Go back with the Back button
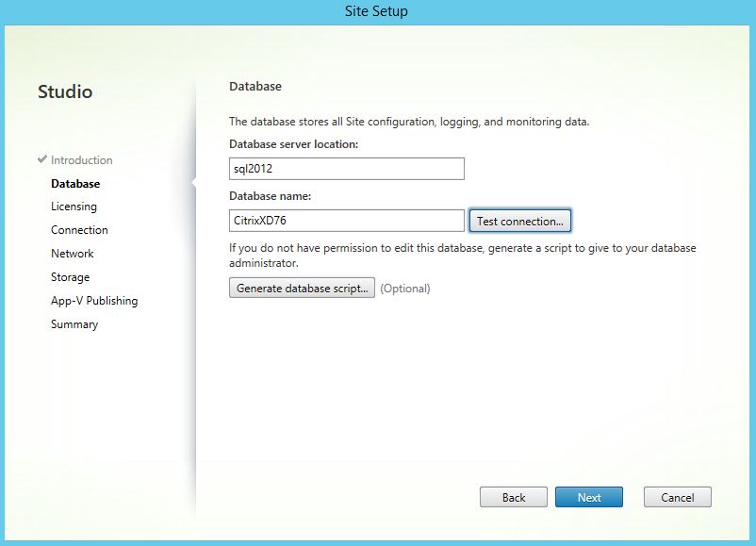This screenshot has height=546, width=756. [514, 497]
